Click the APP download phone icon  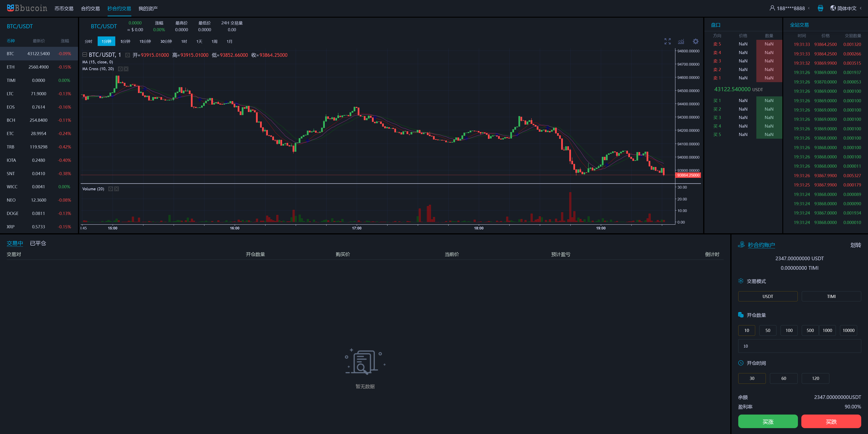pyautogui.click(x=820, y=8)
